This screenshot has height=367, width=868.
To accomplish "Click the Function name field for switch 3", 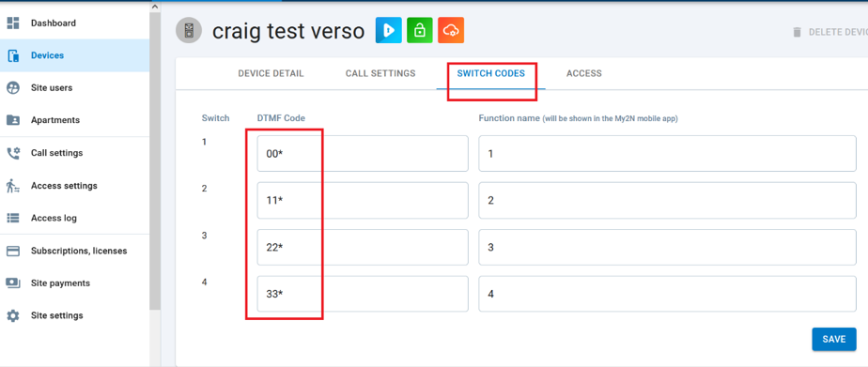I will [x=667, y=247].
